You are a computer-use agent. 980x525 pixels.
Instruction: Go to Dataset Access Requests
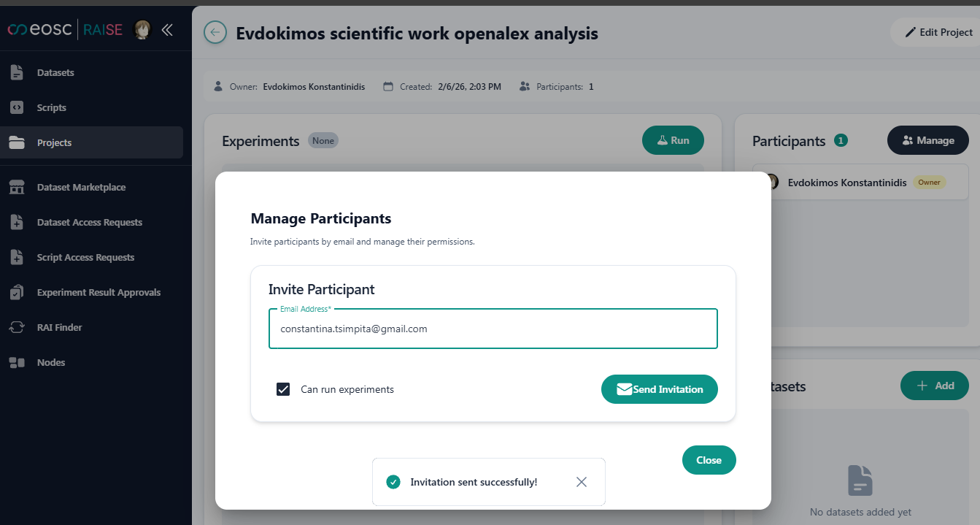click(89, 223)
